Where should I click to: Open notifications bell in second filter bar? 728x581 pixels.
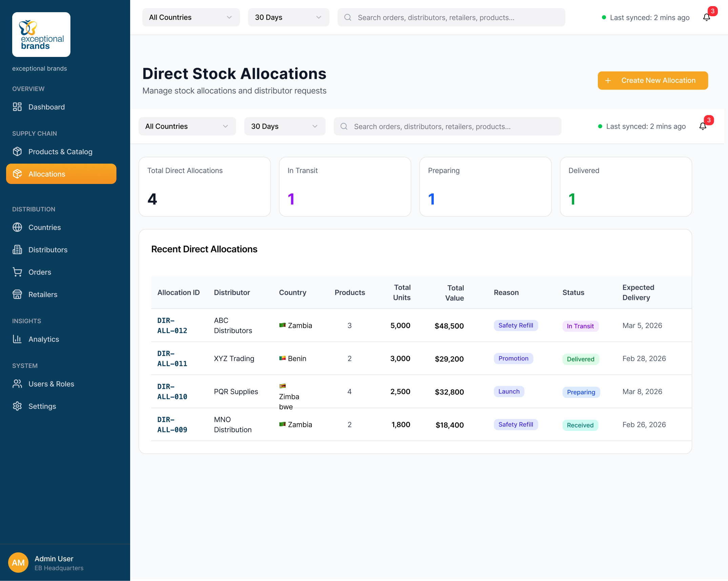click(703, 126)
